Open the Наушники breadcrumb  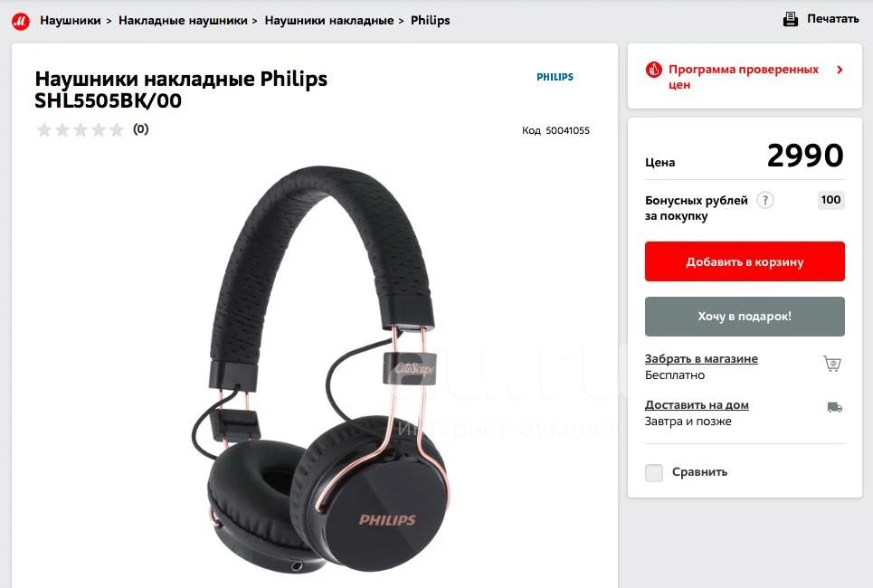tap(71, 21)
